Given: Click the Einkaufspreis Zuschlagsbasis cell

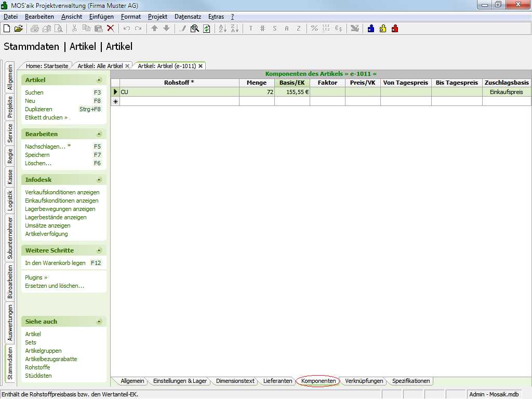Looking at the screenshot, I should pyautogui.click(x=507, y=92).
